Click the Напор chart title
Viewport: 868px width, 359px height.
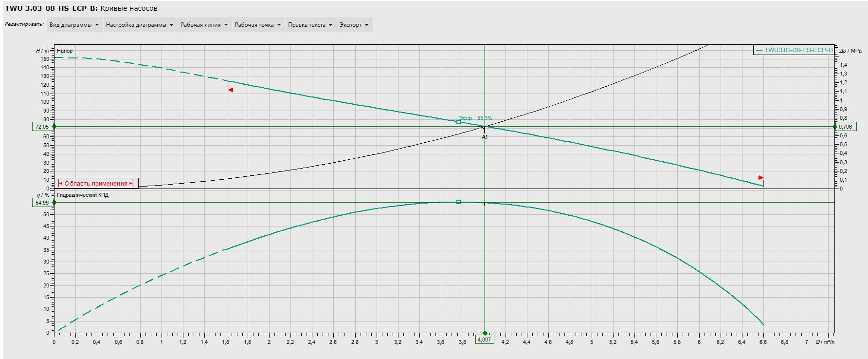[x=65, y=51]
